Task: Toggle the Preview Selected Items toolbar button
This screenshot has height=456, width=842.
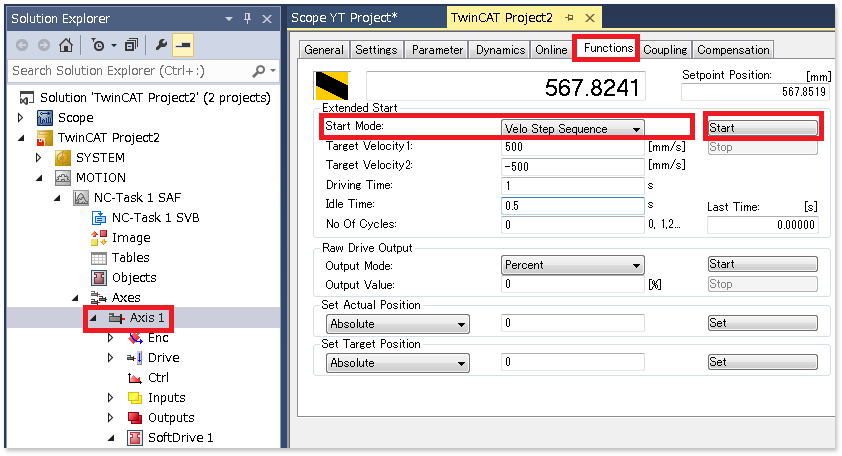Action: click(x=183, y=45)
